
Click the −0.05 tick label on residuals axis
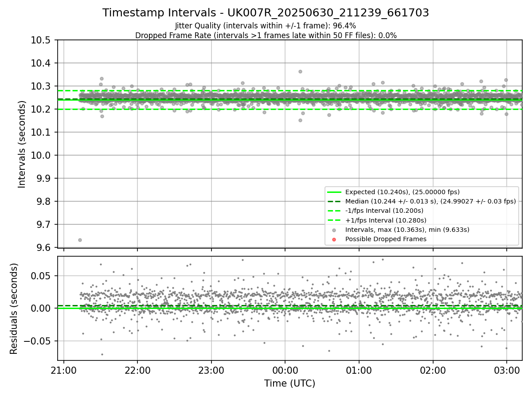click(38, 341)
